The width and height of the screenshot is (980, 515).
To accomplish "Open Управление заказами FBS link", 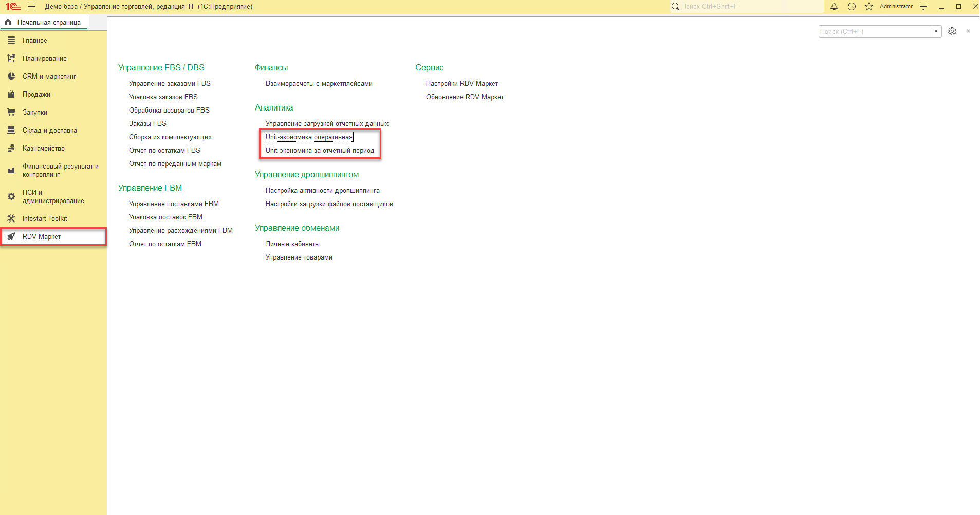I will point(170,83).
